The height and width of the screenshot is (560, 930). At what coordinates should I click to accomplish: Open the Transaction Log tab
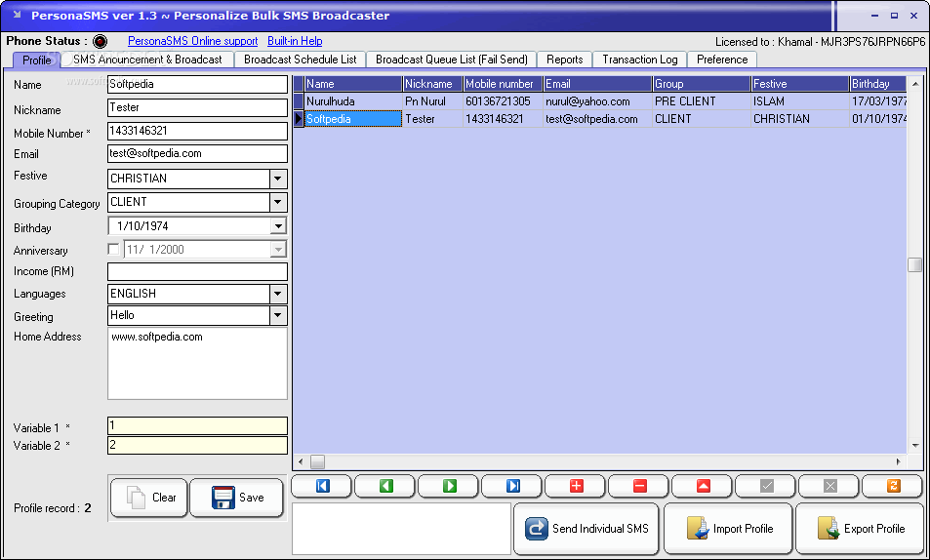click(640, 60)
